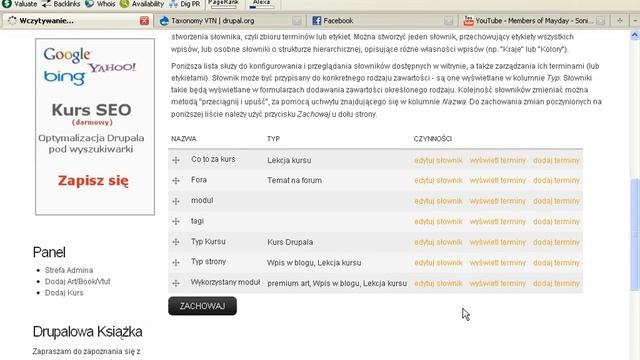Image resolution: width=640 pixels, height=360 pixels.
Task: Click edytuj słownik for modul
Action: point(438,201)
